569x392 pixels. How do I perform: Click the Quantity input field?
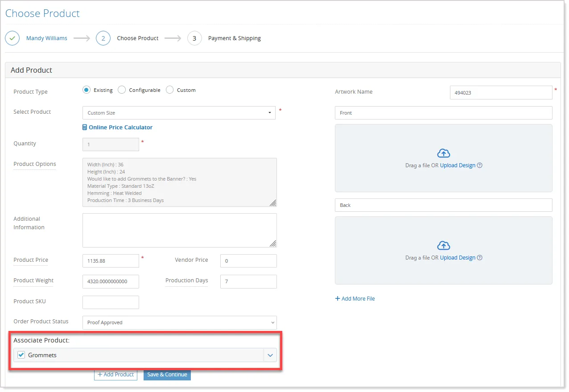pyautogui.click(x=111, y=144)
